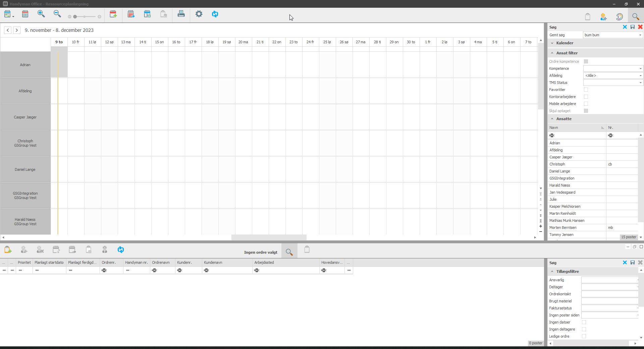644x349 pixels.
Task: Collapse the Ansat filter section
Action: [552, 53]
